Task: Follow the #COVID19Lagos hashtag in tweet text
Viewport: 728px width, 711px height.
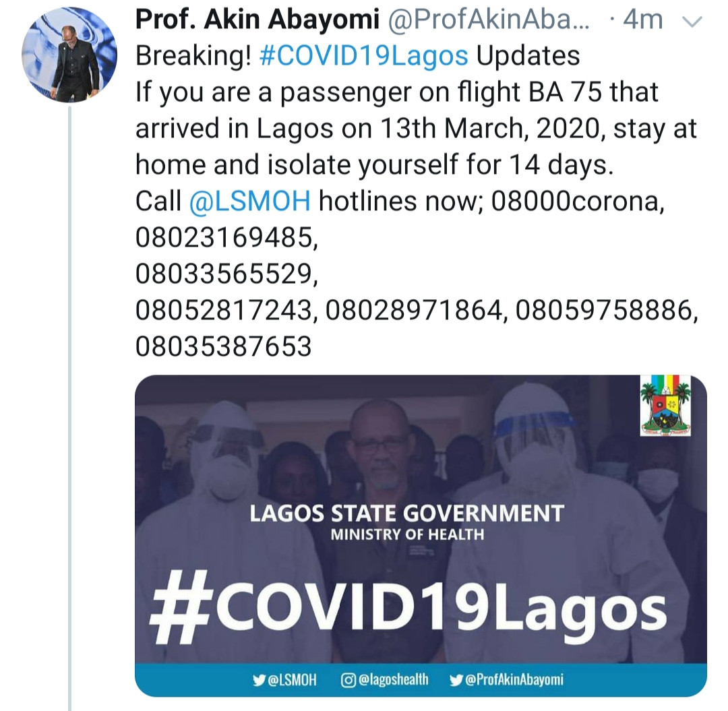Action: 363,56
